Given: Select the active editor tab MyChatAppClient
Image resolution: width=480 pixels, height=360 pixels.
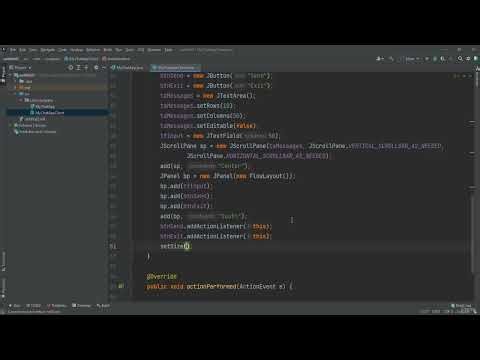Looking at the screenshot, I should click(175, 68).
